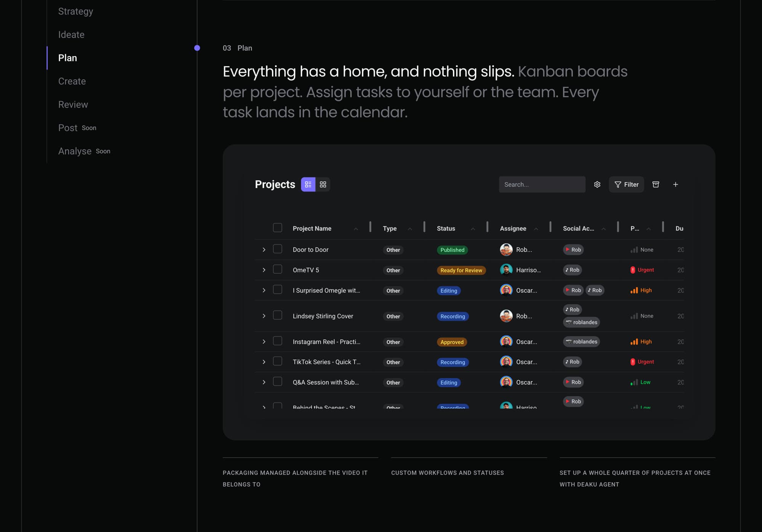Click the Low priority on Q&A Session
This screenshot has height=532, width=762.
click(x=640, y=382)
